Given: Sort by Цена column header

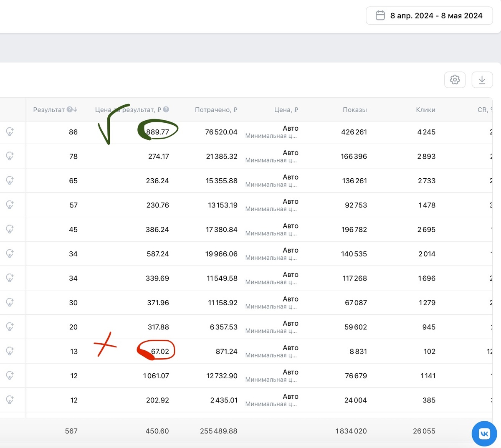Looking at the screenshot, I should [x=286, y=110].
